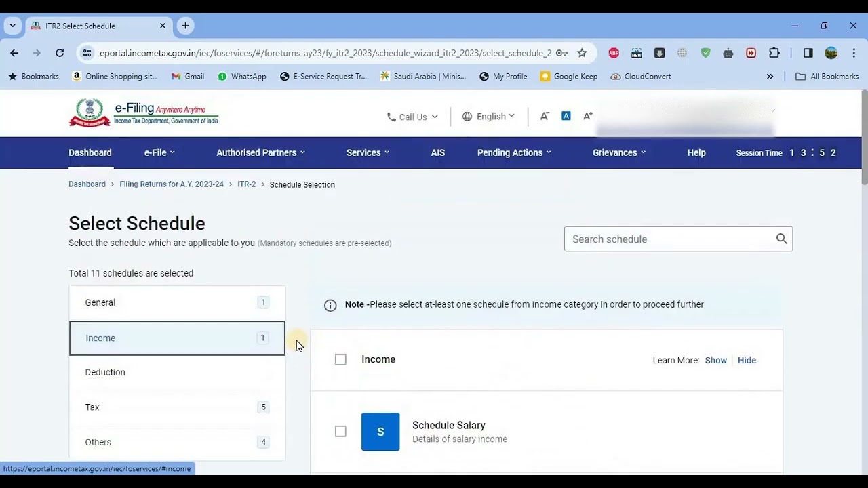Tick the Income select-all checkbox
The width and height of the screenshot is (868, 488).
pos(340,359)
